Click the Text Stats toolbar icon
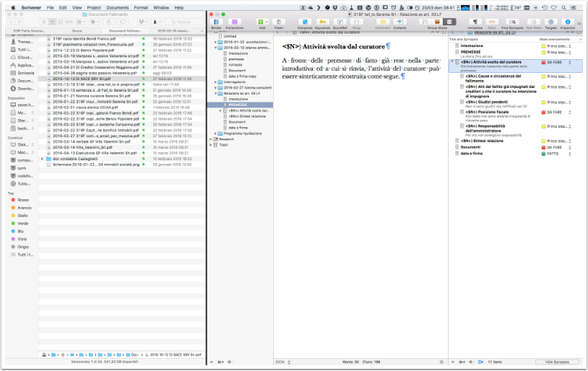The image size is (588, 371). tap(534, 22)
